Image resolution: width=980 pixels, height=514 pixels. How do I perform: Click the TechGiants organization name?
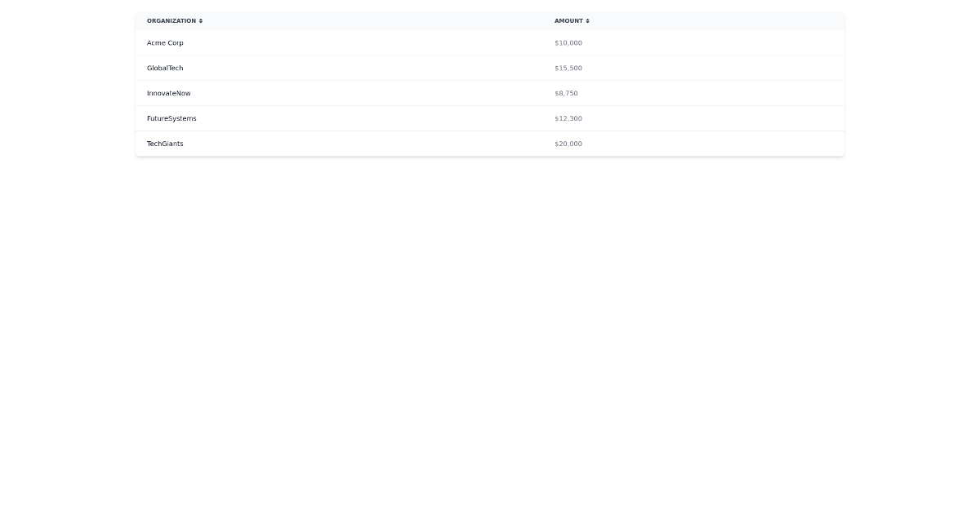pyautogui.click(x=165, y=144)
